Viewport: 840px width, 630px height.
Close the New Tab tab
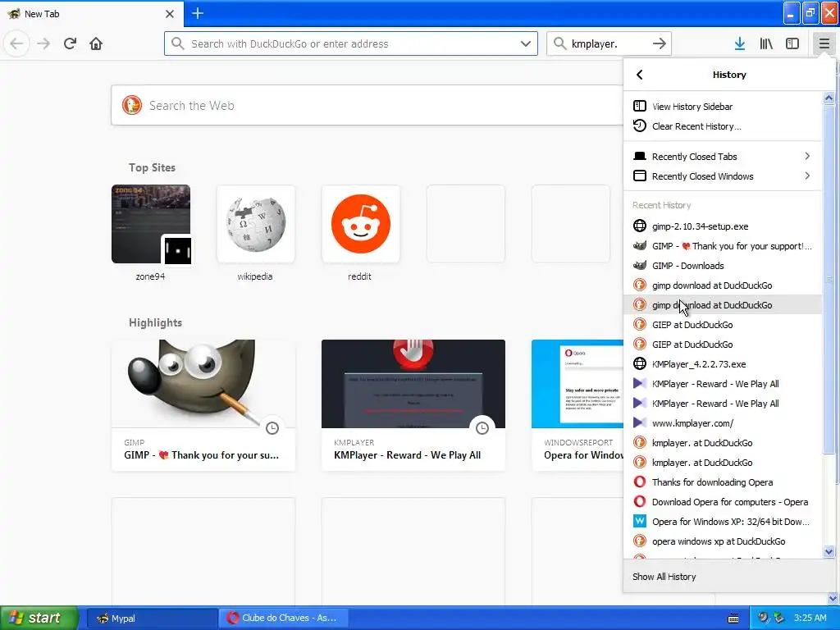tap(169, 14)
